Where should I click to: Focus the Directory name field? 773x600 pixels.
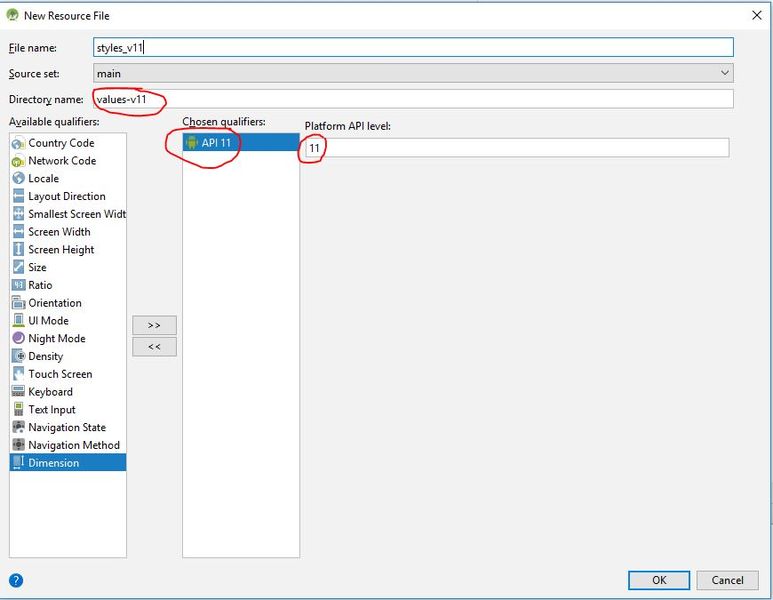point(413,99)
